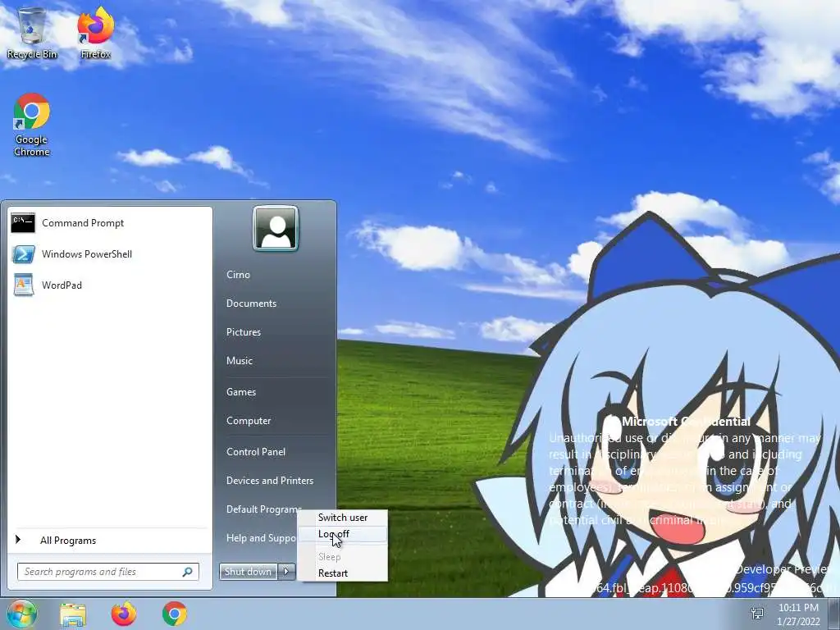
Task: Open Games from the Start menu
Action: coord(241,392)
